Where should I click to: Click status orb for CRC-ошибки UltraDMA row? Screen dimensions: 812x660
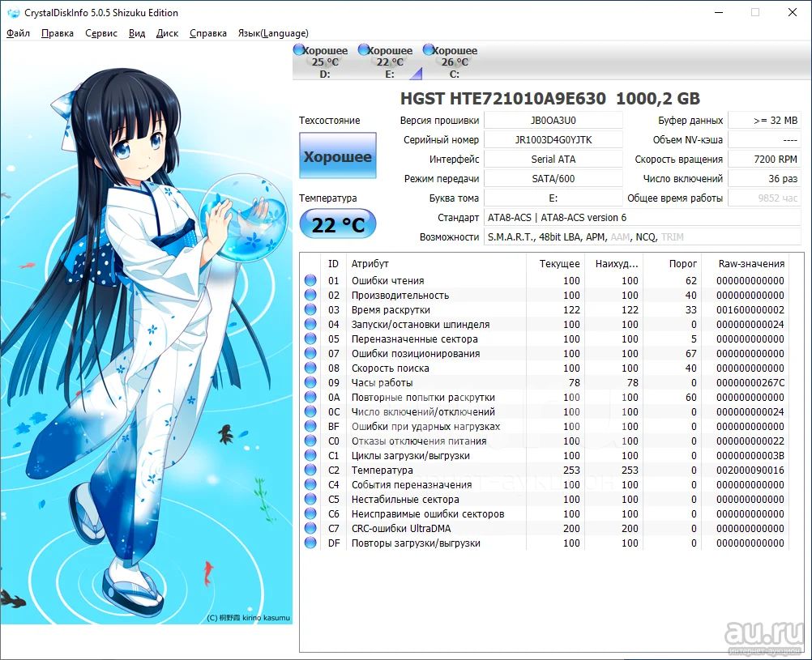coord(310,528)
